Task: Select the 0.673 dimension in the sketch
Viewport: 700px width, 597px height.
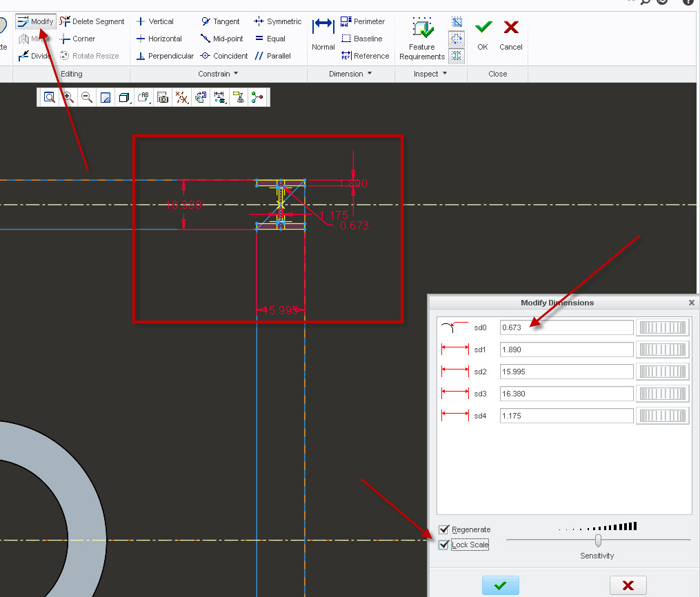Action: coord(354,226)
